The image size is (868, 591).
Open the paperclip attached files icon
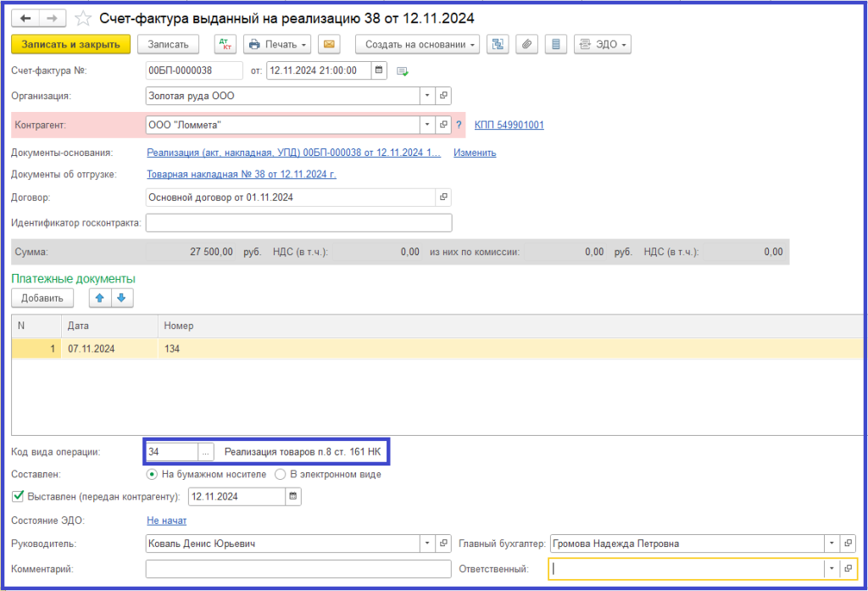click(x=526, y=44)
